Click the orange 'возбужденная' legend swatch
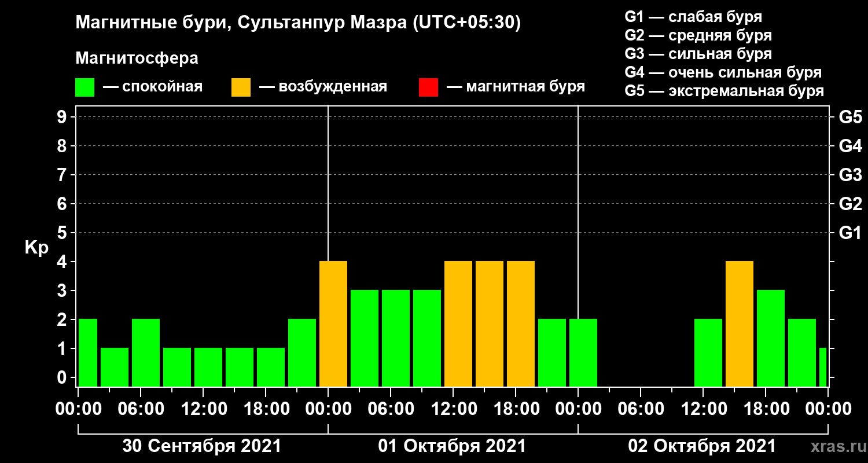 pos(241,87)
